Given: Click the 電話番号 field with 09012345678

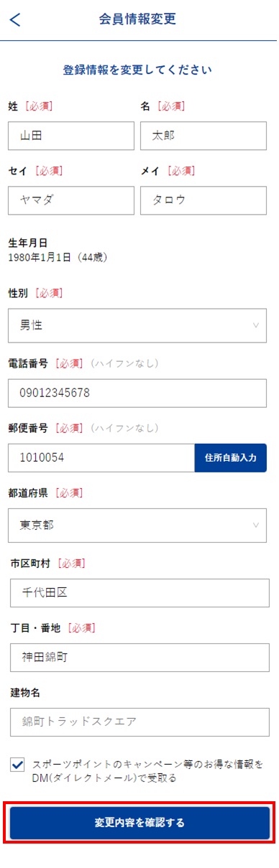Looking at the screenshot, I should click(137, 393).
